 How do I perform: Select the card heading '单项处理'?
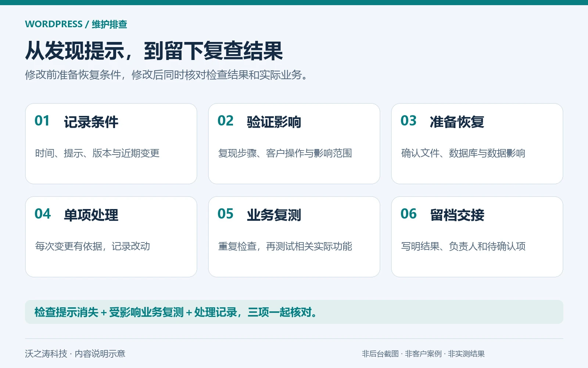91,215
